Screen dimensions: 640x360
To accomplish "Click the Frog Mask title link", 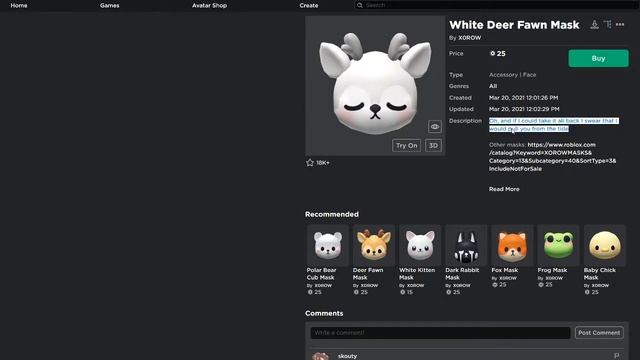I will [x=552, y=270].
